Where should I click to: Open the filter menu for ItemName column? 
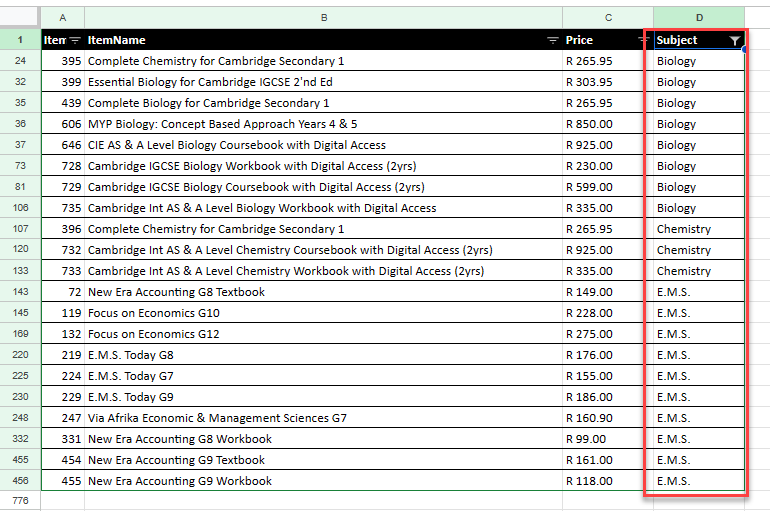point(553,41)
